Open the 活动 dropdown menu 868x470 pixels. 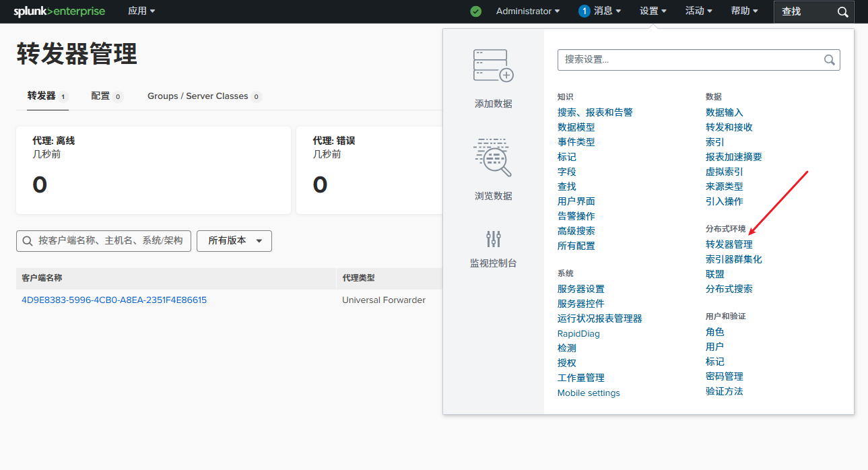(698, 11)
